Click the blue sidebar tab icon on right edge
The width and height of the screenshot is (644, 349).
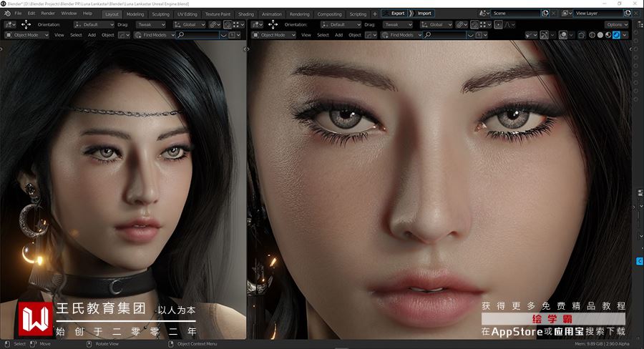point(640,261)
